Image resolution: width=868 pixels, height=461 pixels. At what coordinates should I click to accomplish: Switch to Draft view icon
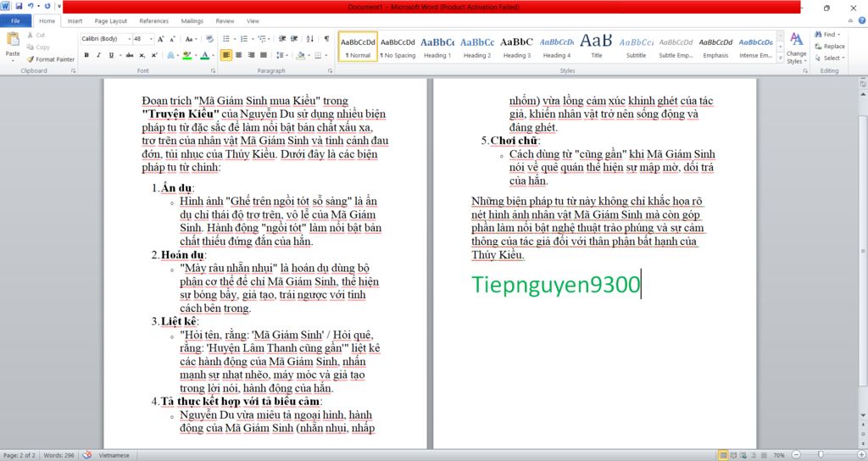(x=764, y=455)
